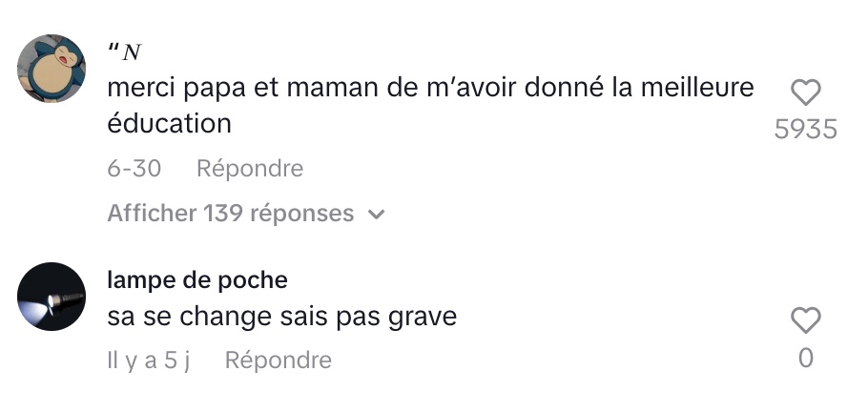The image size is (868, 412).
Task: Select the "sa se change sais pas grave" text
Action: [281, 317]
